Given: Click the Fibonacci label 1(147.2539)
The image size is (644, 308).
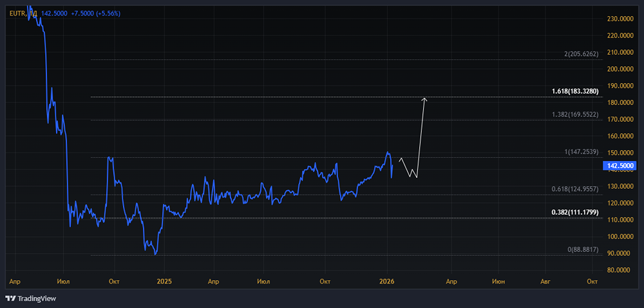Looking at the screenshot, I should click(581, 152).
